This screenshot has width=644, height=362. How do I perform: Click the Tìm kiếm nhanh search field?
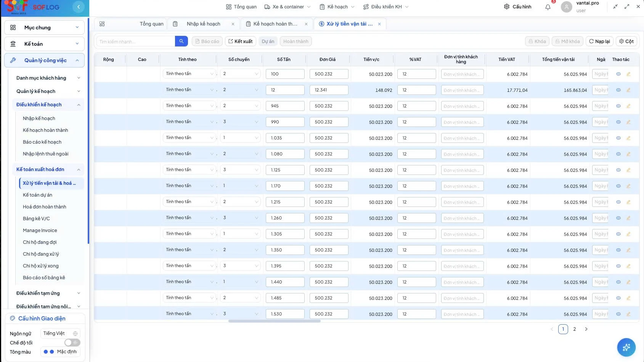pos(136,41)
